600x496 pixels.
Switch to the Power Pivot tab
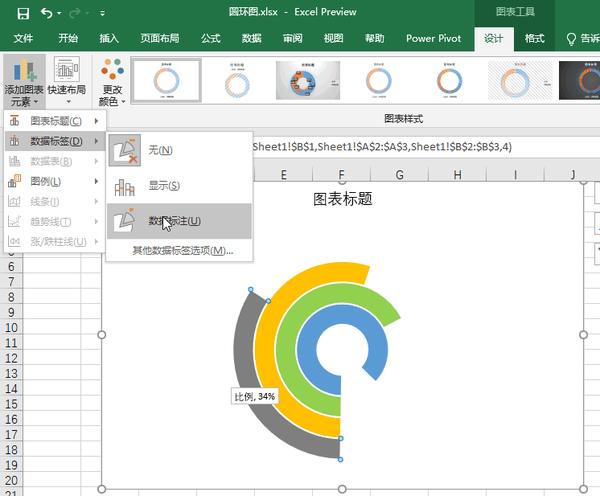pyautogui.click(x=434, y=38)
